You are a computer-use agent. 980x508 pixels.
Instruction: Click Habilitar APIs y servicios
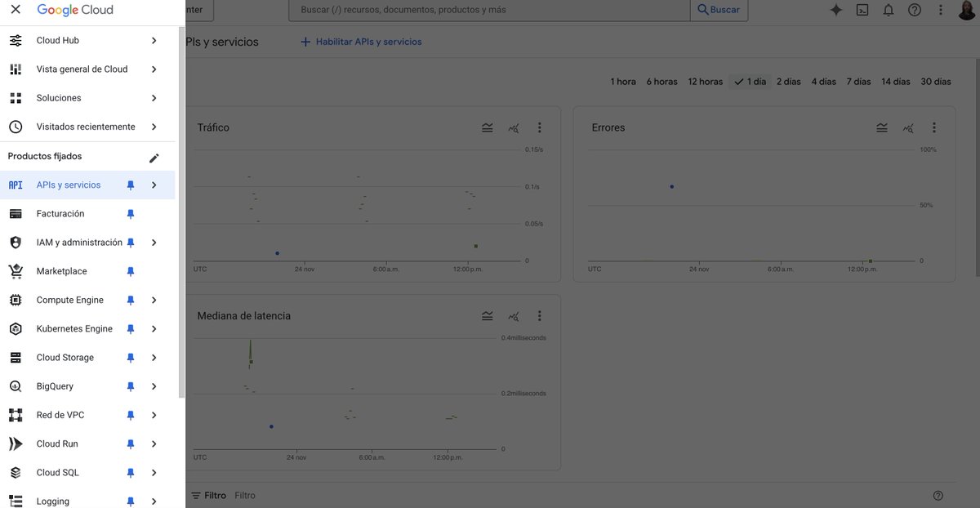click(361, 42)
